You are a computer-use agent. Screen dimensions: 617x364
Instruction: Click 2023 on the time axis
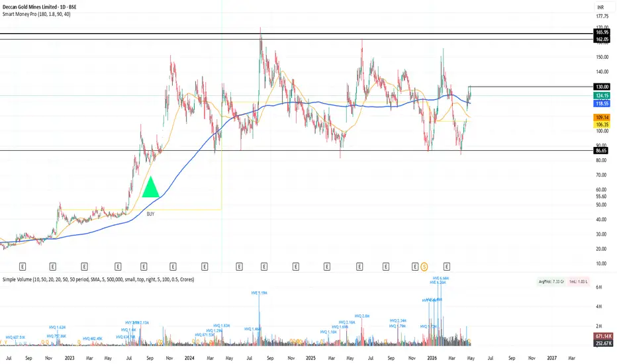tap(70, 358)
